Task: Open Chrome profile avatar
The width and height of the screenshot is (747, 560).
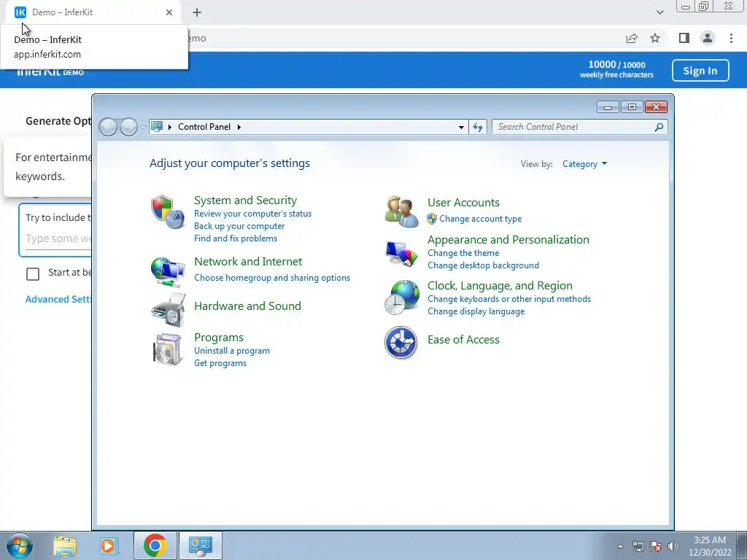Action: pos(708,38)
